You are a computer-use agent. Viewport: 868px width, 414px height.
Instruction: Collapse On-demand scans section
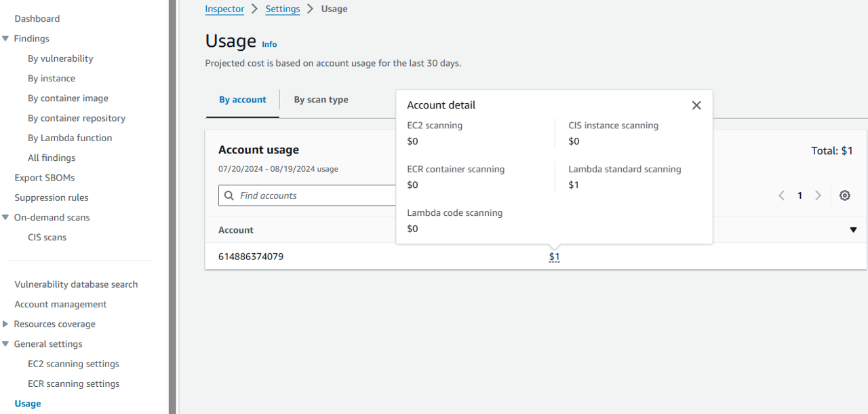pos(5,217)
